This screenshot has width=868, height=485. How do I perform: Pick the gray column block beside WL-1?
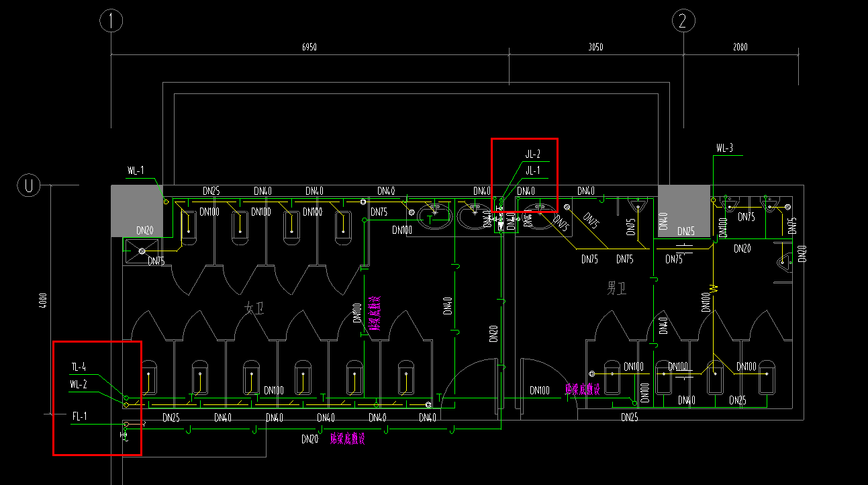(x=137, y=211)
